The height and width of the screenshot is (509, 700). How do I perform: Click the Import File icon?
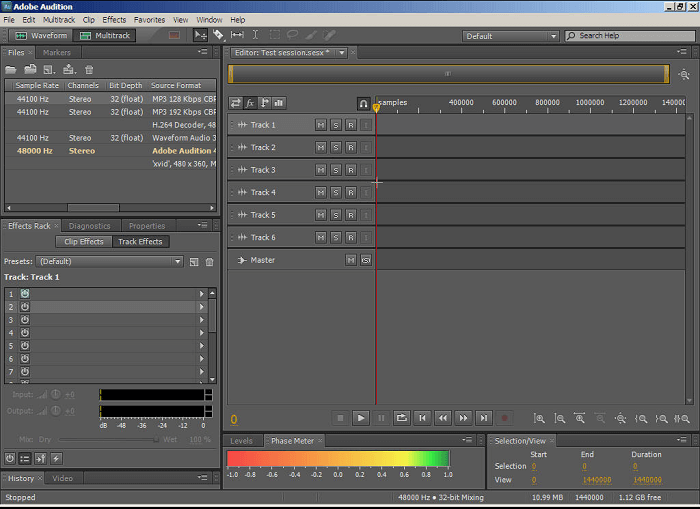[30, 70]
